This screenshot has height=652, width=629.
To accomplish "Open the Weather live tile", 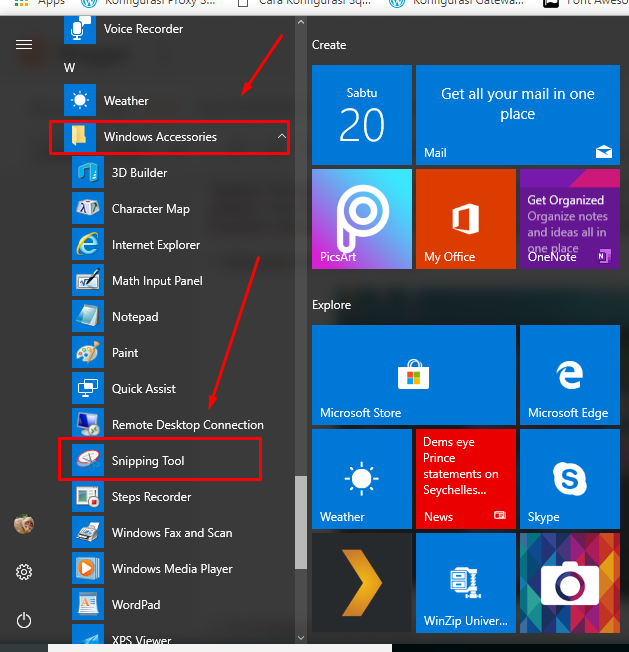I will (x=362, y=479).
